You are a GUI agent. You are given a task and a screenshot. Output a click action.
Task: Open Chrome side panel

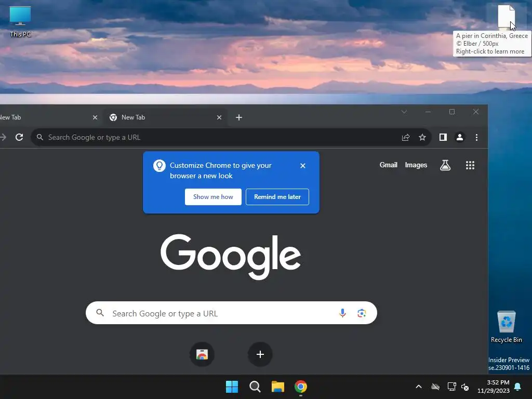(x=443, y=137)
